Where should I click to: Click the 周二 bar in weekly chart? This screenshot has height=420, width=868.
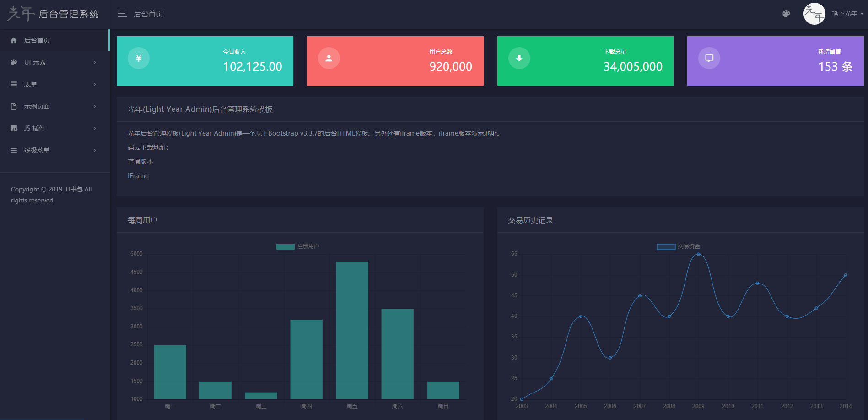click(215, 390)
